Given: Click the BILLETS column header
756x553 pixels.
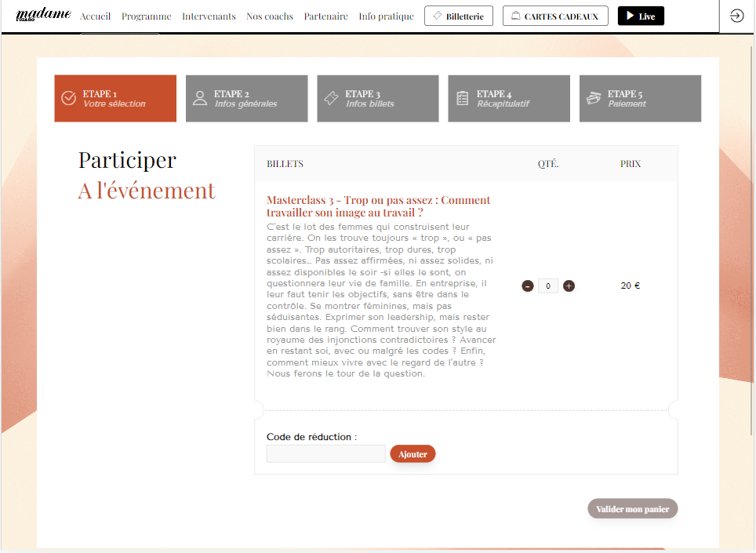Looking at the screenshot, I should pyautogui.click(x=285, y=164).
